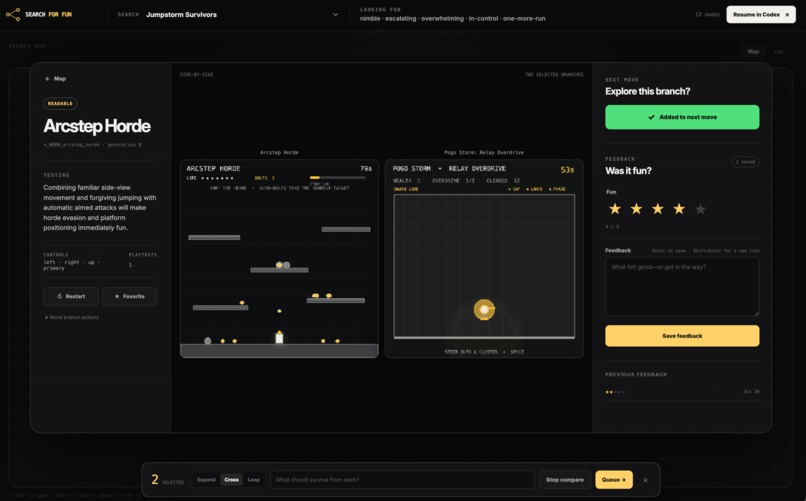
Task: Dismiss the selection bar with X
Action: (645, 480)
